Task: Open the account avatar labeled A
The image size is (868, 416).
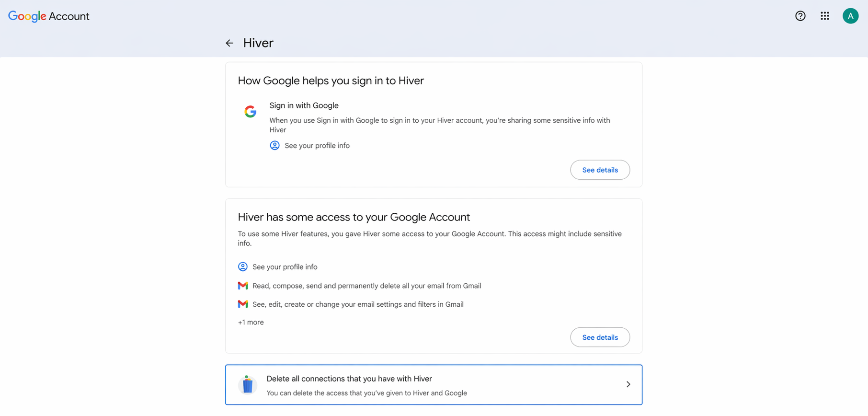Action: point(850,16)
